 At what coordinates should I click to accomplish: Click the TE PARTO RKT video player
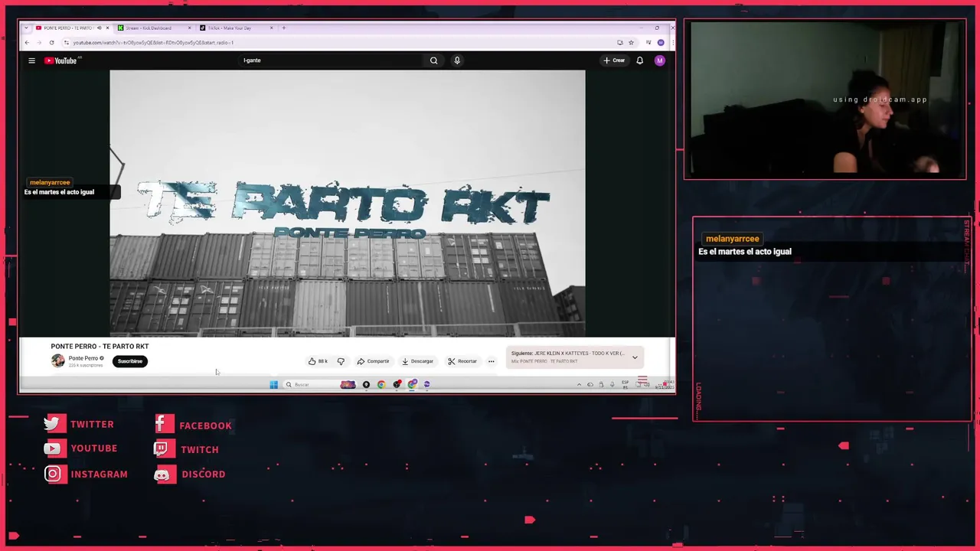[x=348, y=204]
